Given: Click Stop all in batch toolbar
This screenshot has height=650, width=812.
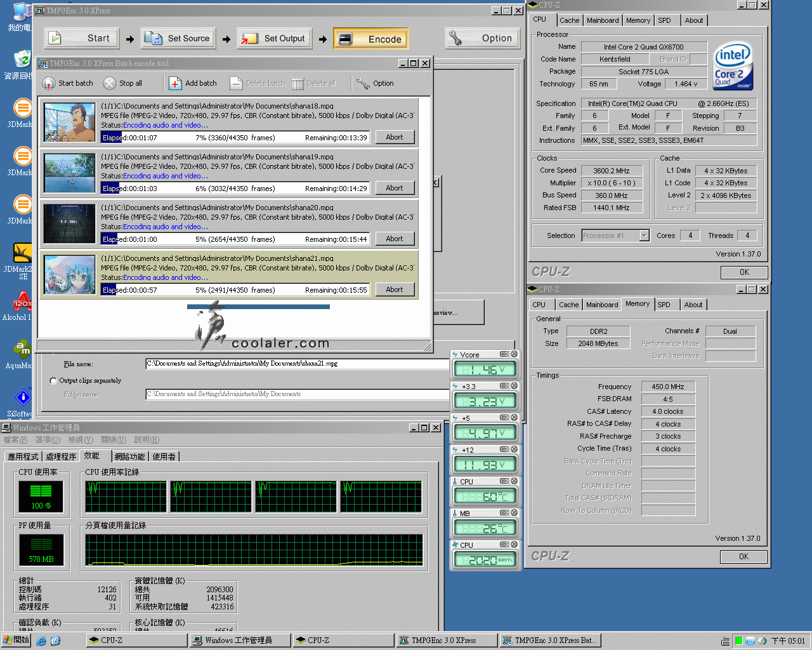Looking at the screenshot, I should coord(123,83).
